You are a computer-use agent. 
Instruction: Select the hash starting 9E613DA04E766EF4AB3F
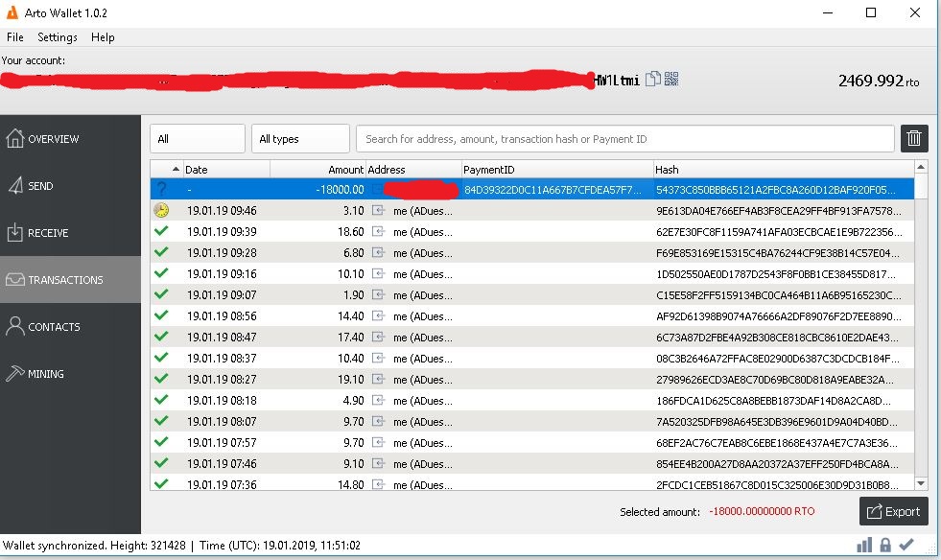point(778,211)
